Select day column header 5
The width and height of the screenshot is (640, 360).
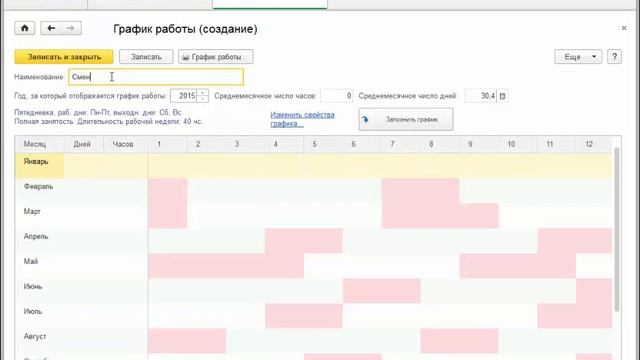[x=323, y=144]
